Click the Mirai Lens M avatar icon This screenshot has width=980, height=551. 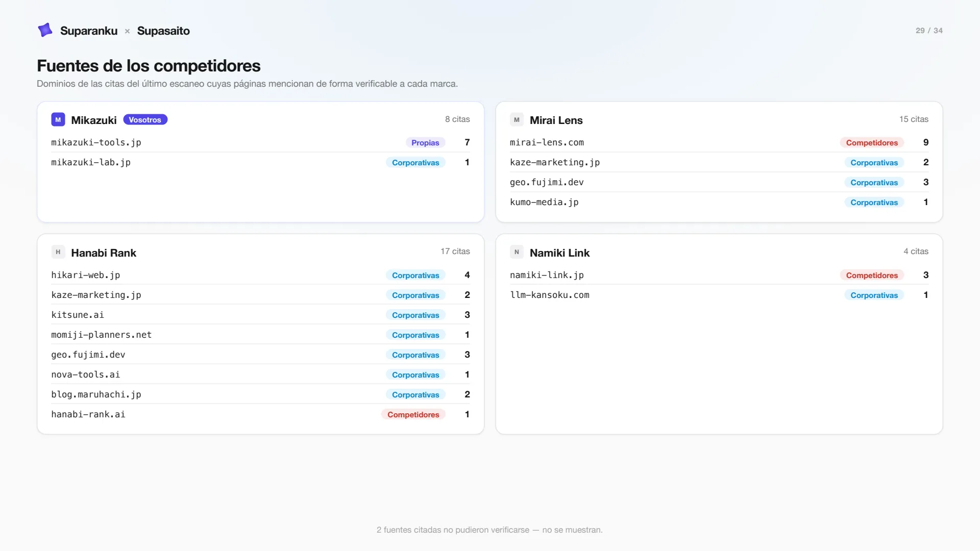(517, 119)
